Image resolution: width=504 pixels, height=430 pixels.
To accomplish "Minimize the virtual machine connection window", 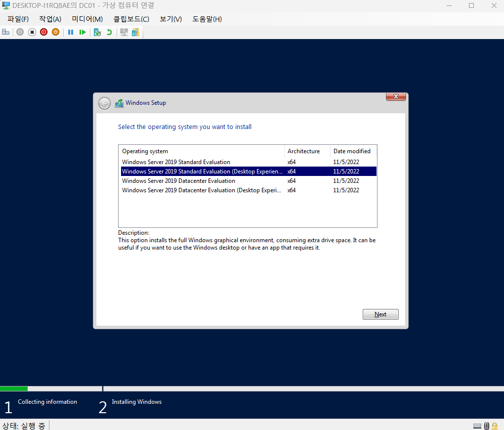I will [449, 5].
